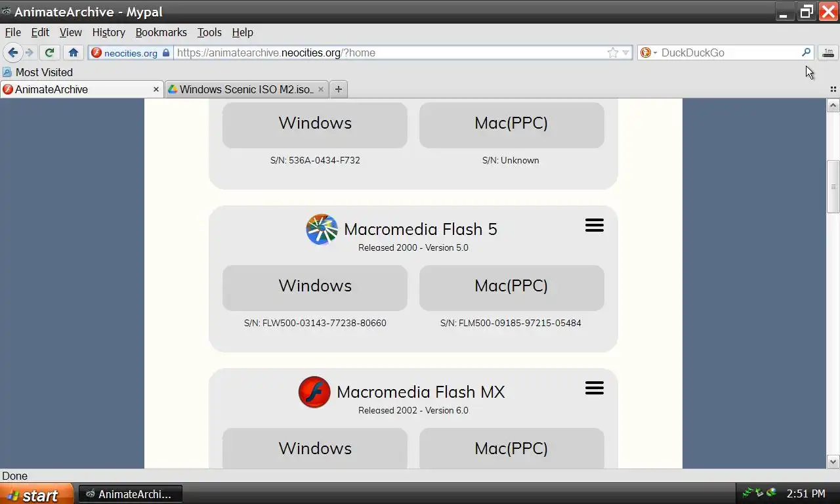The height and width of the screenshot is (504, 840).
Task: Open the History menu
Action: (108, 32)
